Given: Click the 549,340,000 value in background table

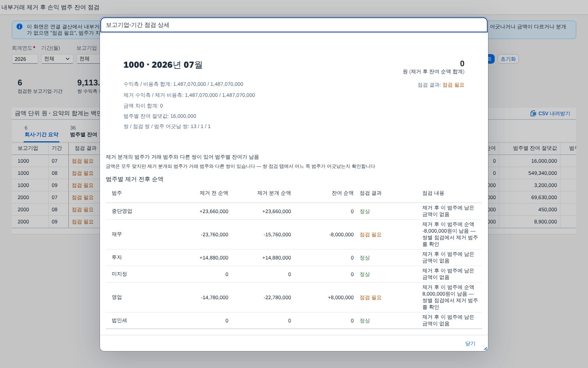Looking at the screenshot, I should [x=542, y=173].
